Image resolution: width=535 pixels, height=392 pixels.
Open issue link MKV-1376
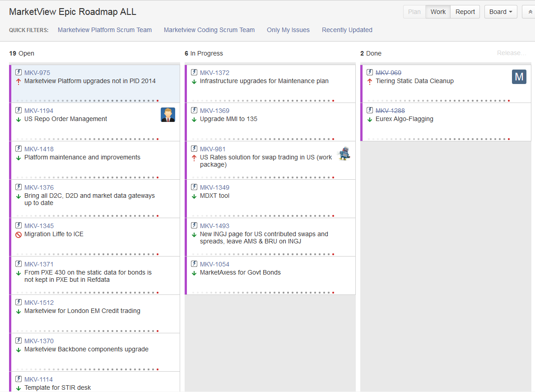39,187
